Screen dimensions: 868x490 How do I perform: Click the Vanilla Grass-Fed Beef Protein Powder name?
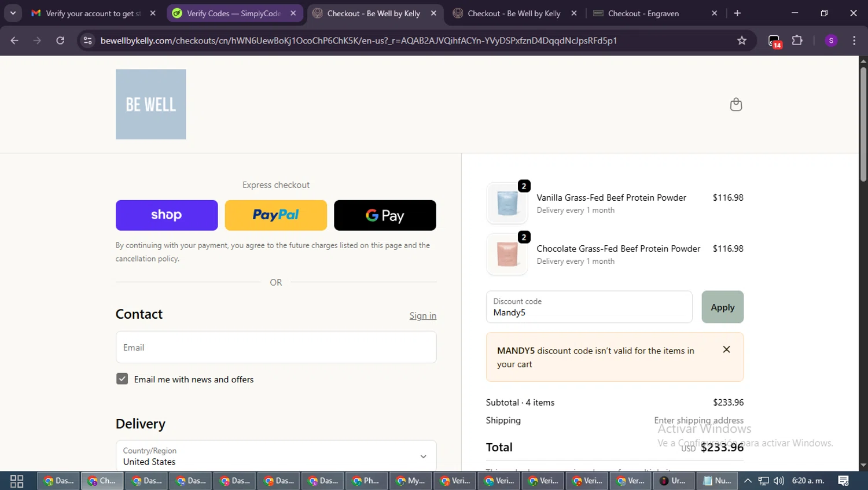[611, 198]
